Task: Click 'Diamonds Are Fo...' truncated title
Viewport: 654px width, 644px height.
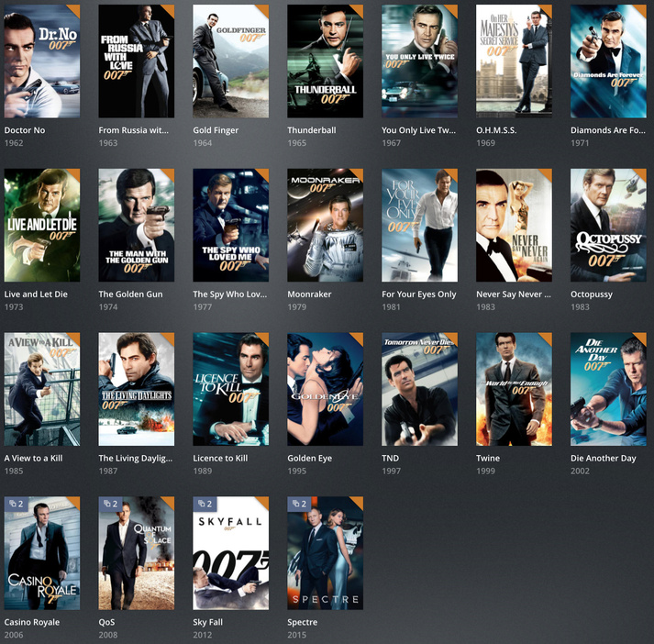Action: 608,130
